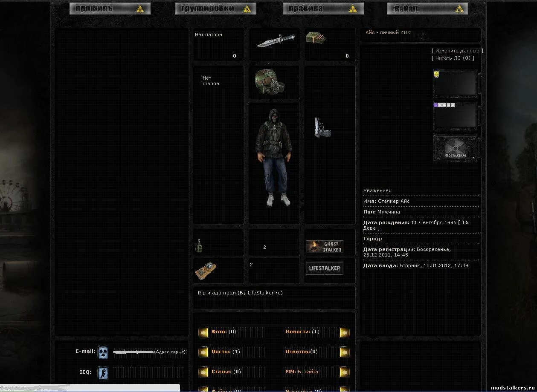Click the purple rank squares indicator

pyautogui.click(x=444, y=105)
